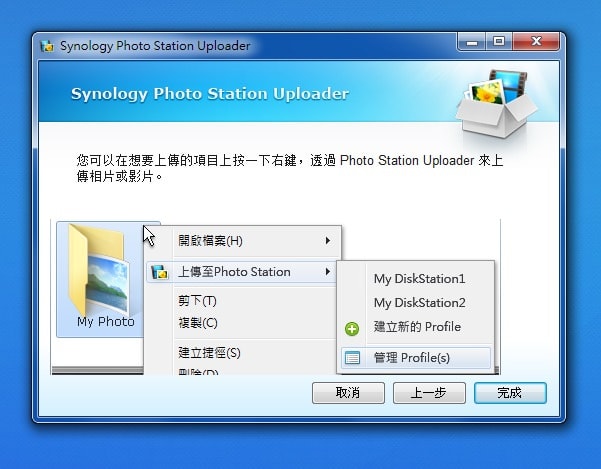Expand the 上傳至Photo Station submenu arrow
Viewport: 601px width, 469px height.
coord(328,272)
